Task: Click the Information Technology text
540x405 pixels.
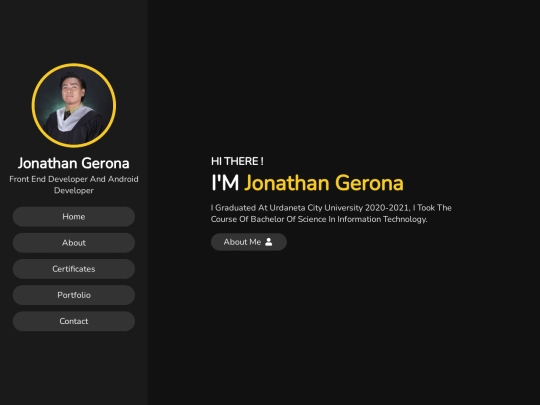Action: tap(382, 219)
